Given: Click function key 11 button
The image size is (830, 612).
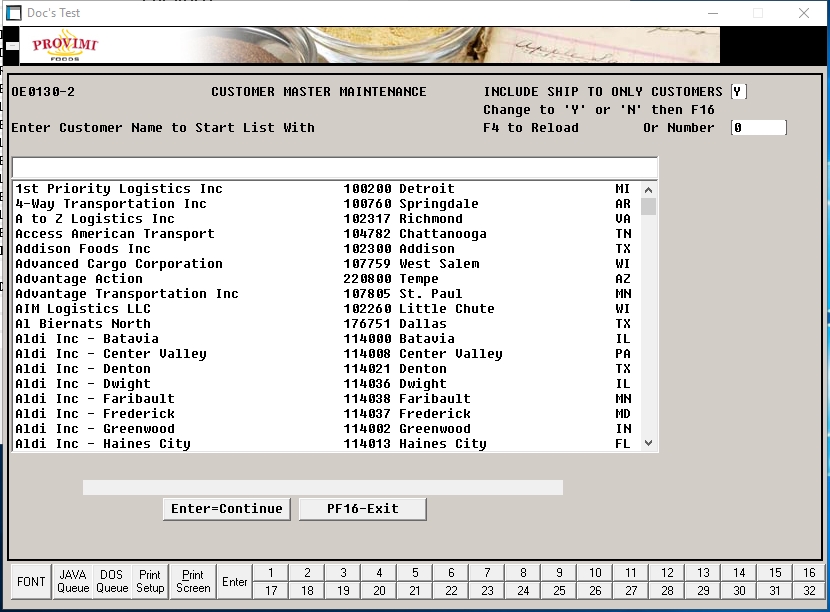Looking at the screenshot, I should coord(631,573).
